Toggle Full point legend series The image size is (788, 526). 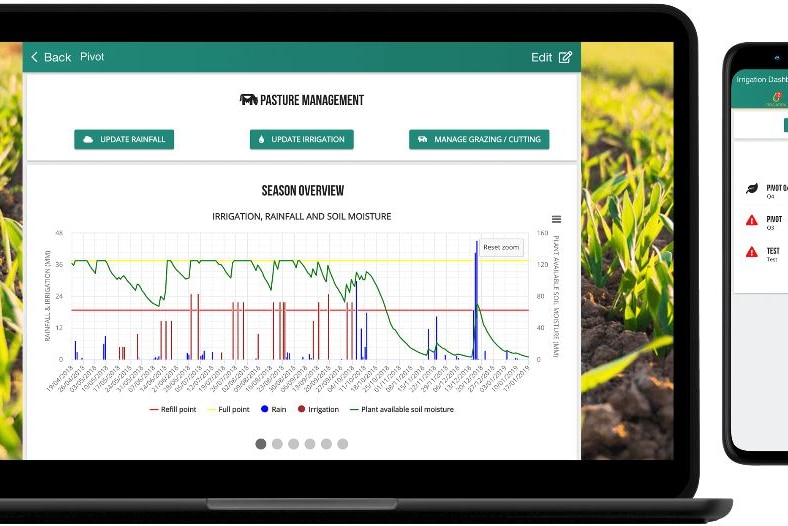click(x=229, y=409)
